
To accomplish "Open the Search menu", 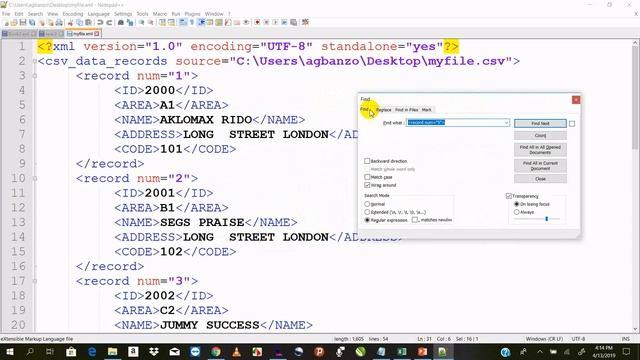I will click(35, 14).
